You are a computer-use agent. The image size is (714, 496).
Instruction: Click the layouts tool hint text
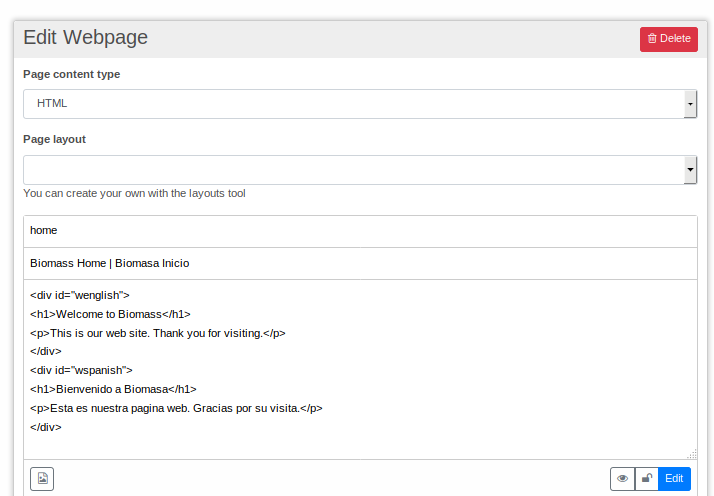point(134,193)
